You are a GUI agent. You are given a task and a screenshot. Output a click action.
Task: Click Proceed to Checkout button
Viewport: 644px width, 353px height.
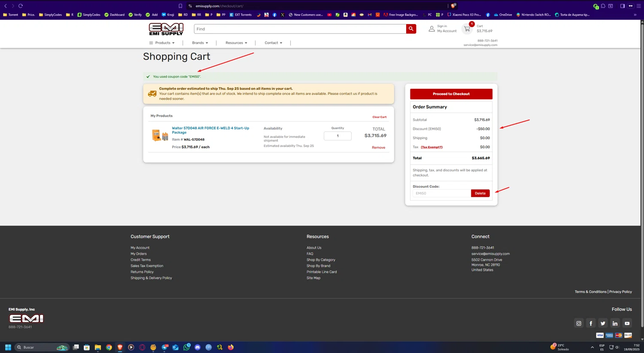[x=451, y=94]
